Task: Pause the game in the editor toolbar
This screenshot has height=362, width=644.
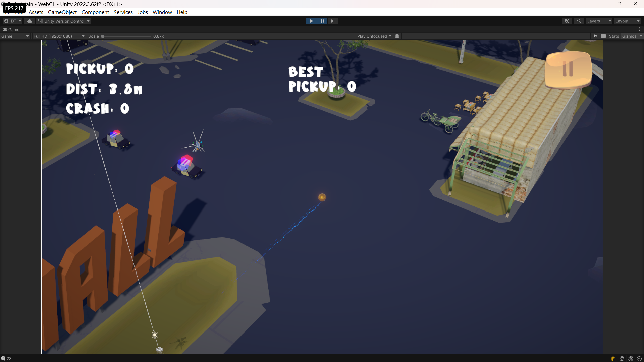Action: click(x=322, y=21)
